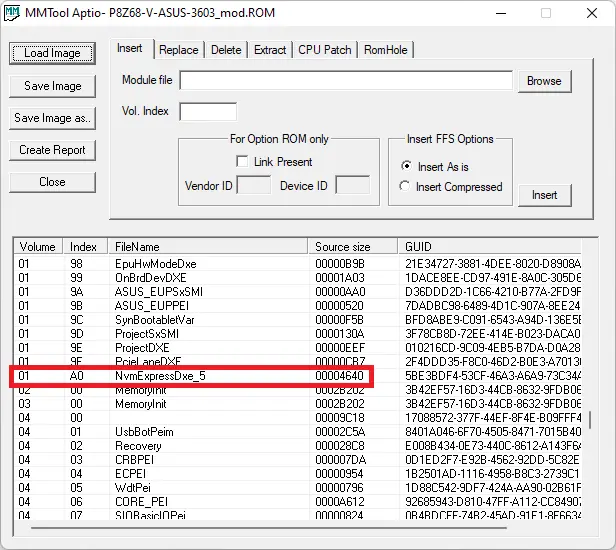Open the Extract tab
This screenshot has width=616, height=550.
(x=270, y=50)
